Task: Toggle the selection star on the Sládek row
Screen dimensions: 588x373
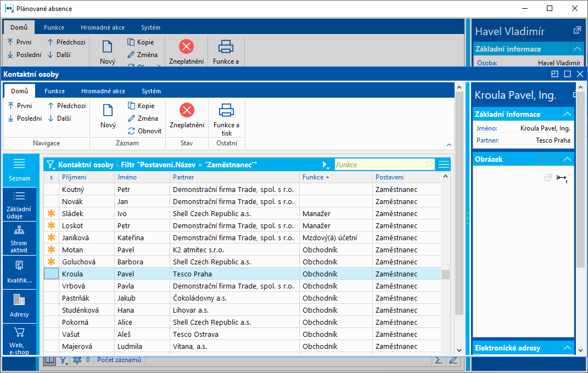Action: tap(52, 213)
